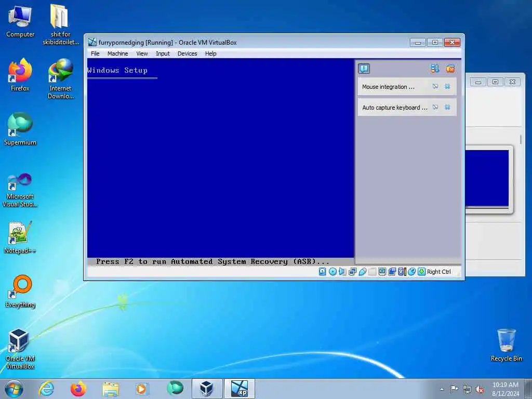532x399 pixels.
Task: Launch Internet Explorer from the taskbar
Action: [x=46, y=389]
